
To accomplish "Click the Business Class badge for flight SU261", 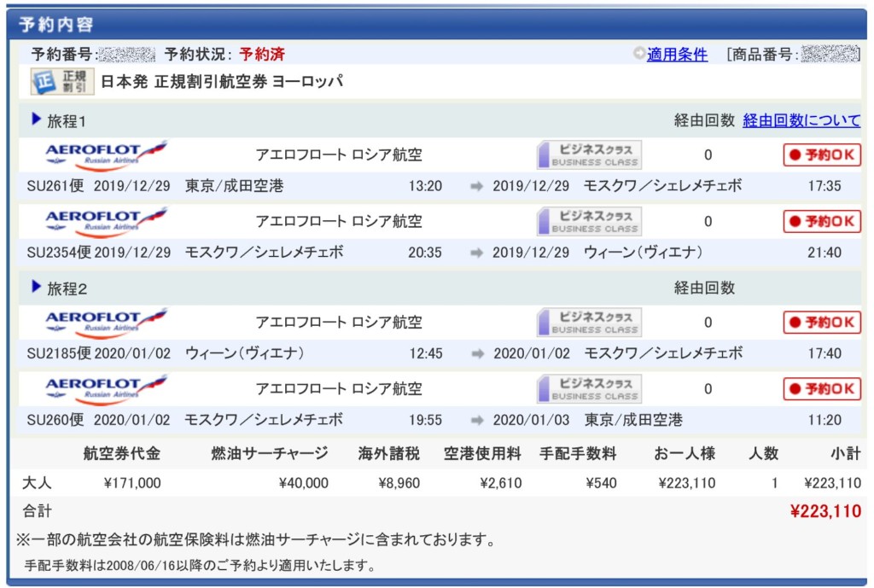I will pos(589,154).
